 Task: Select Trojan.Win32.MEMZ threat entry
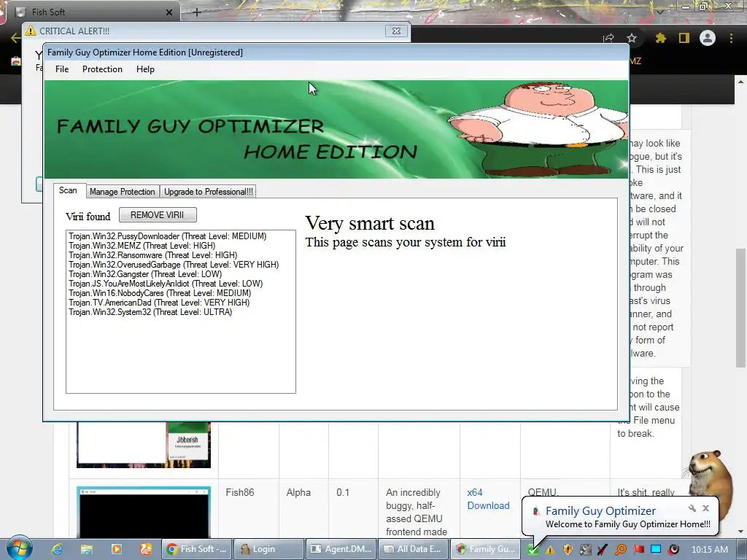pos(142,246)
